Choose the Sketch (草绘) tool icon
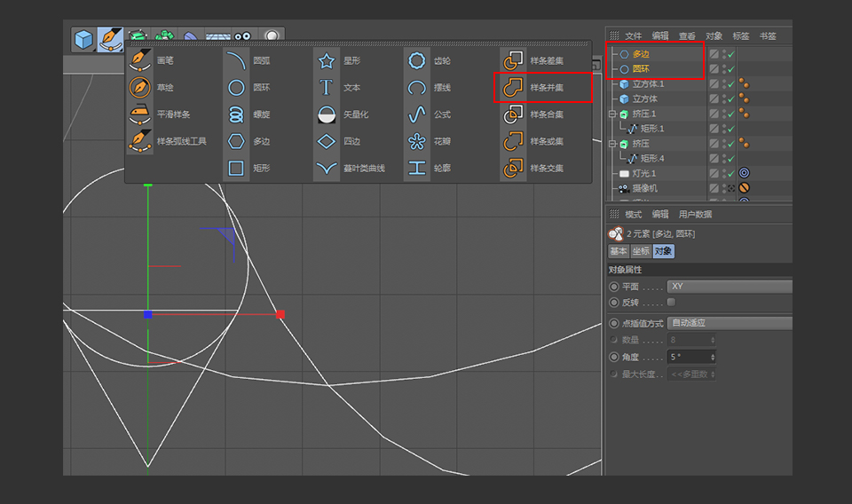852x504 pixels. click(140, 88)
